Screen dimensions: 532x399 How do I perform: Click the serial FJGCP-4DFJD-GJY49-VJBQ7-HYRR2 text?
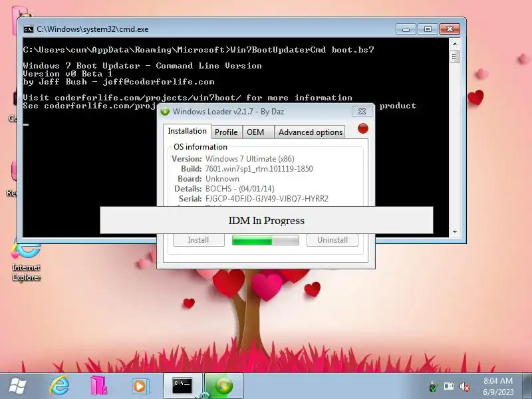(267, 198)
